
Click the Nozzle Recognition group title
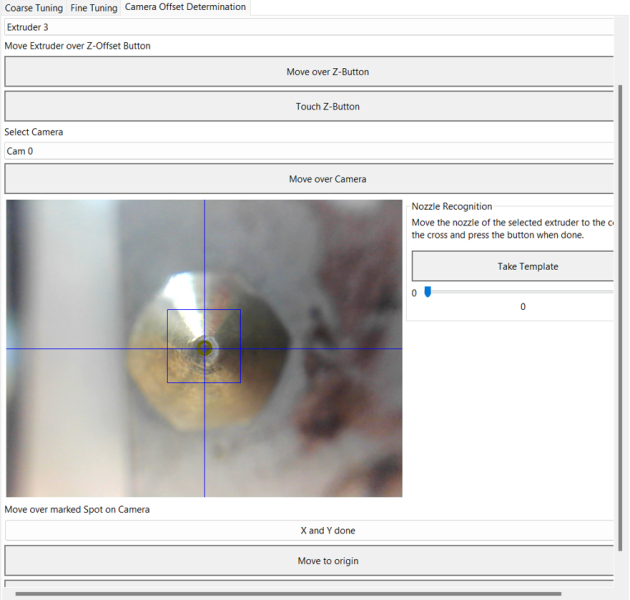pos(451,206)
